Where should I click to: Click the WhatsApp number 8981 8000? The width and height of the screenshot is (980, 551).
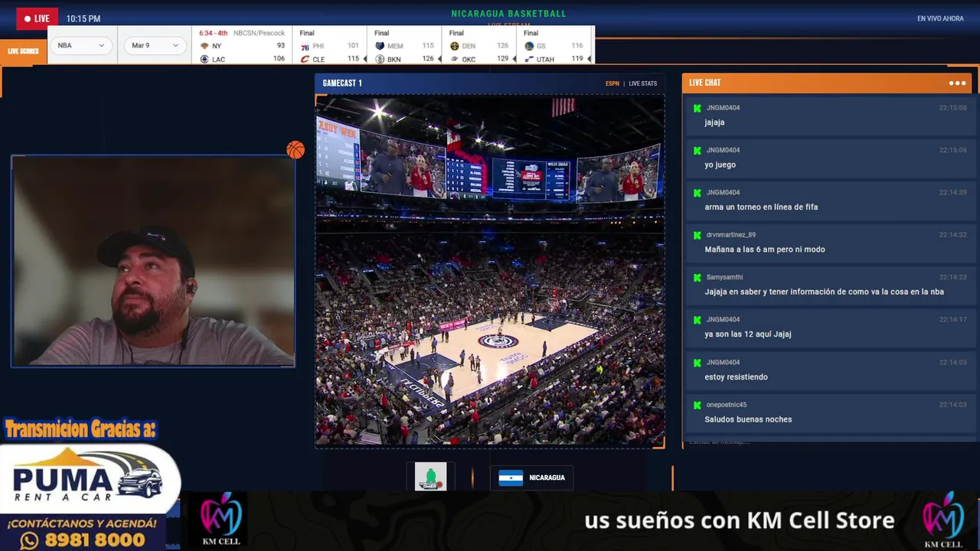[96, 540]
